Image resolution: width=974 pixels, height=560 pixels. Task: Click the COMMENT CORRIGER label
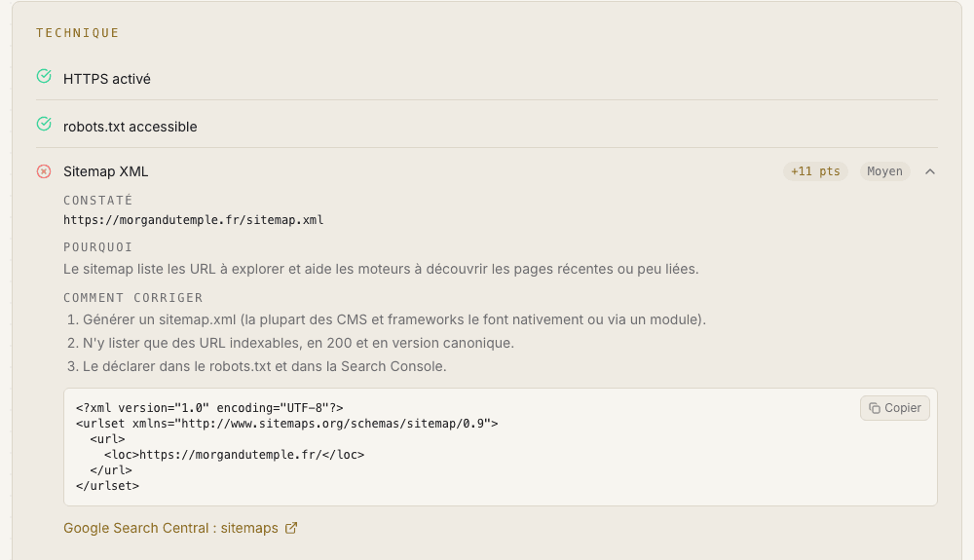click(132, 298)
